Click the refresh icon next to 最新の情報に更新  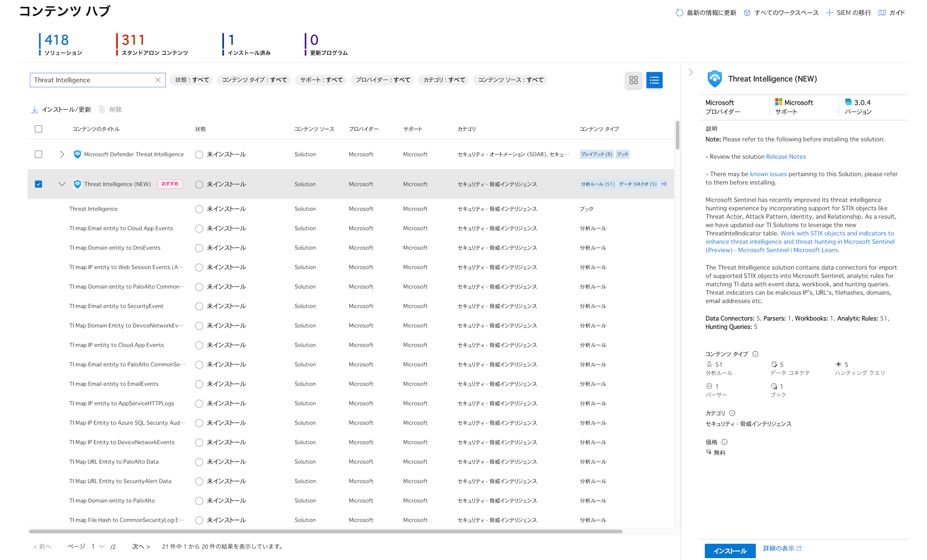click(x=679, y=13)
